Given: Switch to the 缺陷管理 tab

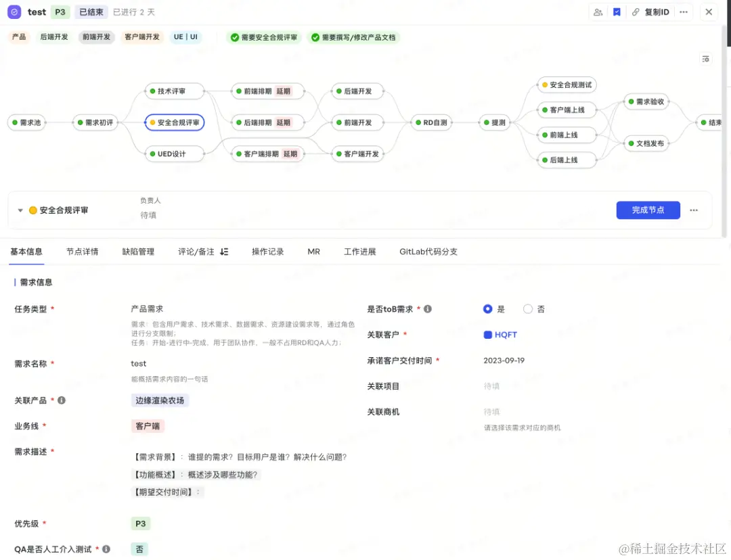Looking at the screenshot, I should pos(138,251).
